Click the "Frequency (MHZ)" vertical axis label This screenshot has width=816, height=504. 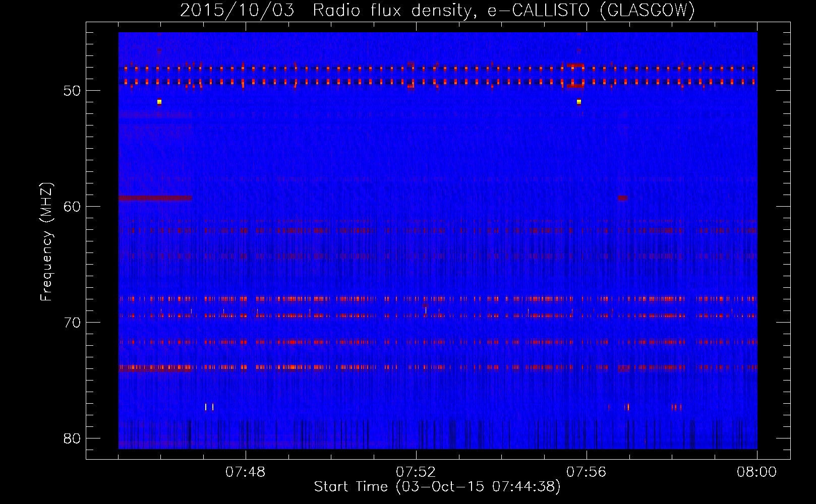tap(46, 242)
